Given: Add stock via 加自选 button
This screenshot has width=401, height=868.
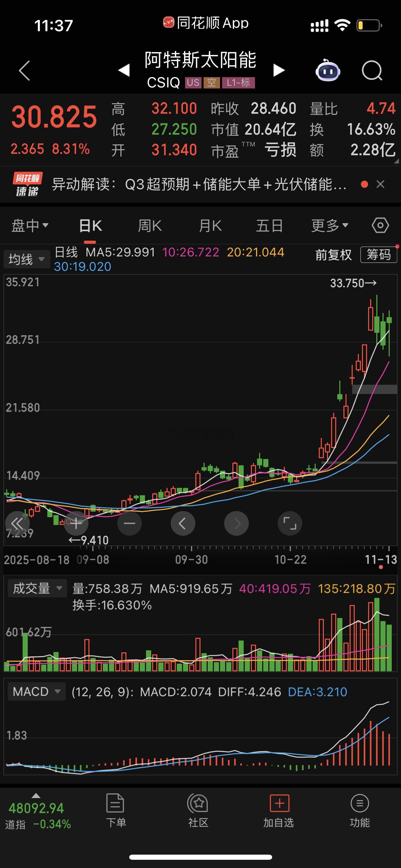Looking at the screenshot, I should click(279, 811).
